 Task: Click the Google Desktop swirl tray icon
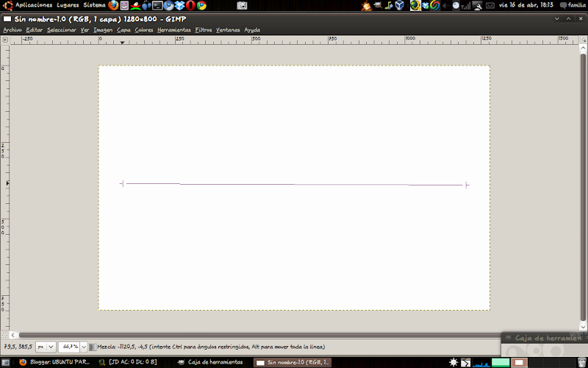pyautogui.click(x=435, y=5)
